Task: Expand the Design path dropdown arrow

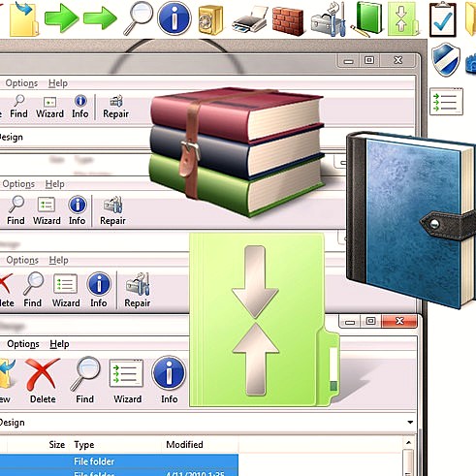Action: pos(410,423)
